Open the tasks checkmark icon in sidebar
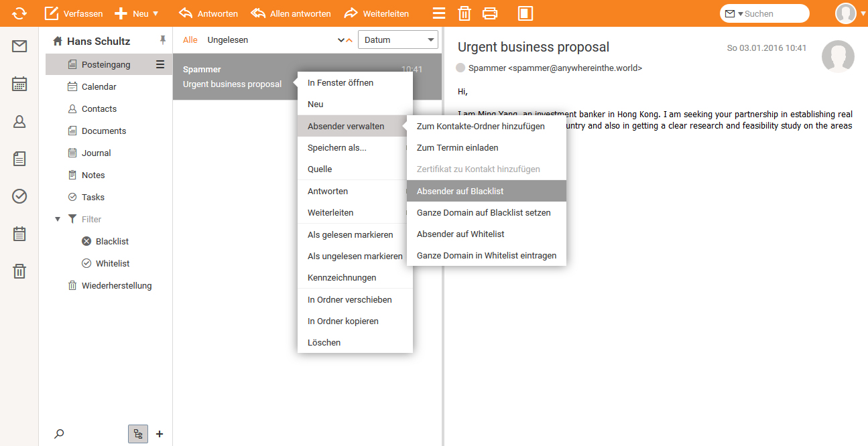This screenshot has height=446, width=868. [x=19, y=196]
